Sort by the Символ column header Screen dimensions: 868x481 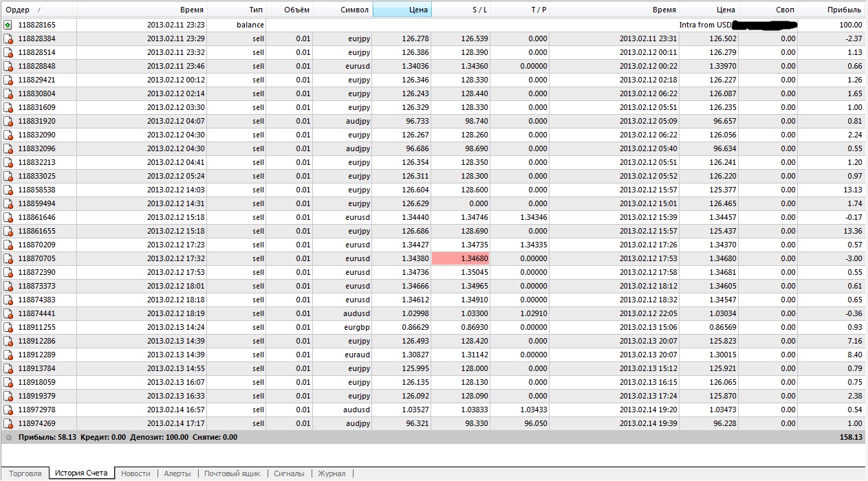(343, 10)
